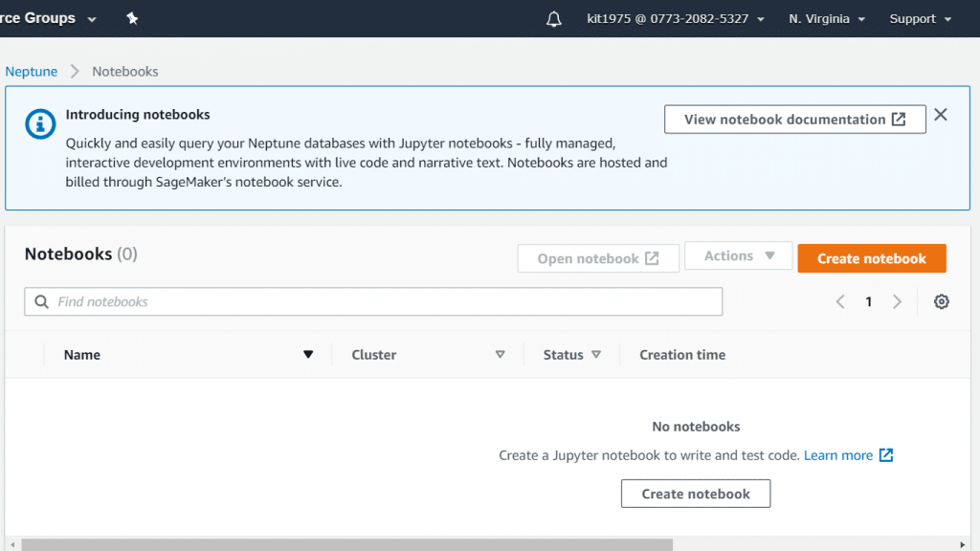Image resolution: width=980 pixels, height=551 pixels.
Task: Sort by the Cluster column arrow
Action: coord(500,354)
